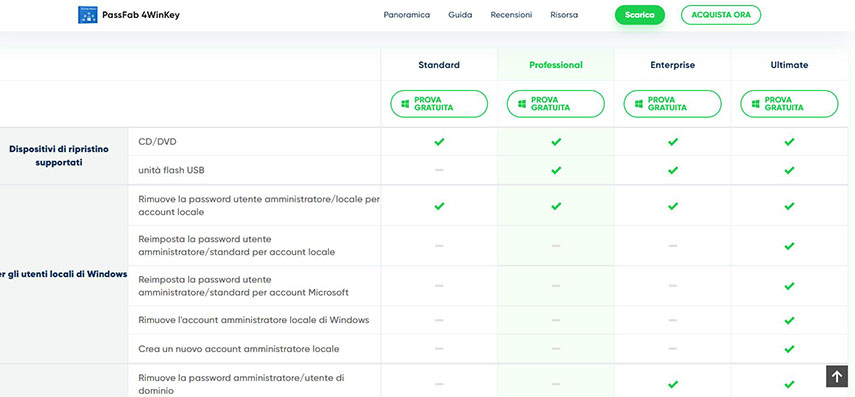This screenshot has height=397, width=855.
Task: Click Rimuove l'account amministratore locale di Windows
Action: point(254,320)
